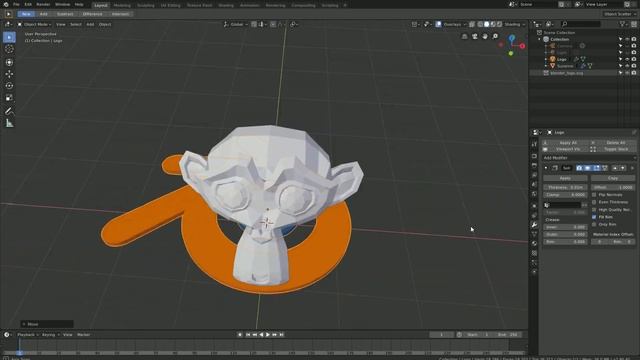
Task: Click the X axis on navigation gizmo
Action: coord(522,46)
